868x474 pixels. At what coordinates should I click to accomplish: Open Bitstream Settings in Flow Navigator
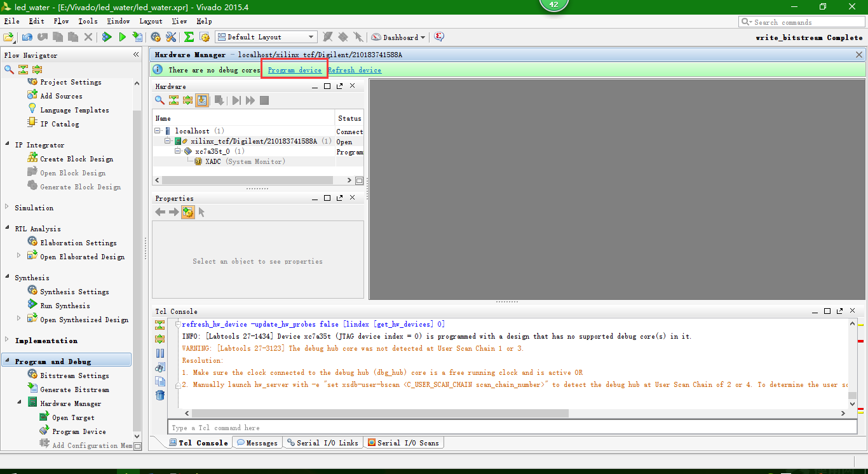pos(74,376)
